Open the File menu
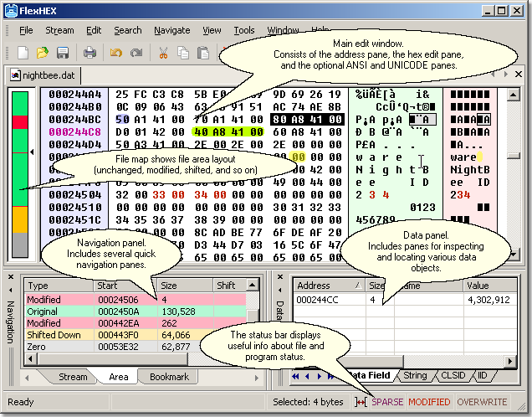 click(26, 30)
